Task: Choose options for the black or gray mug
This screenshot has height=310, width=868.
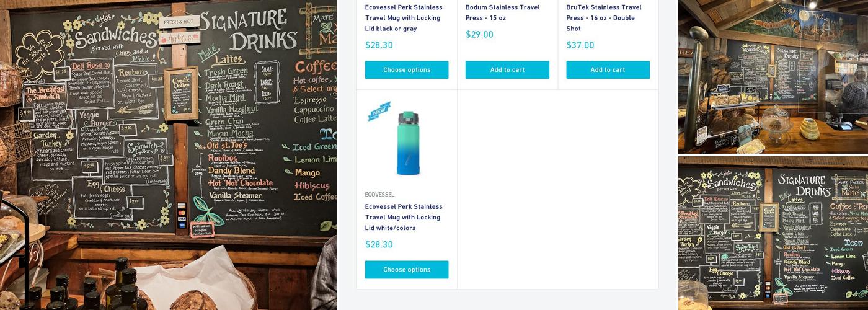Action: click(x=407, y=70)
